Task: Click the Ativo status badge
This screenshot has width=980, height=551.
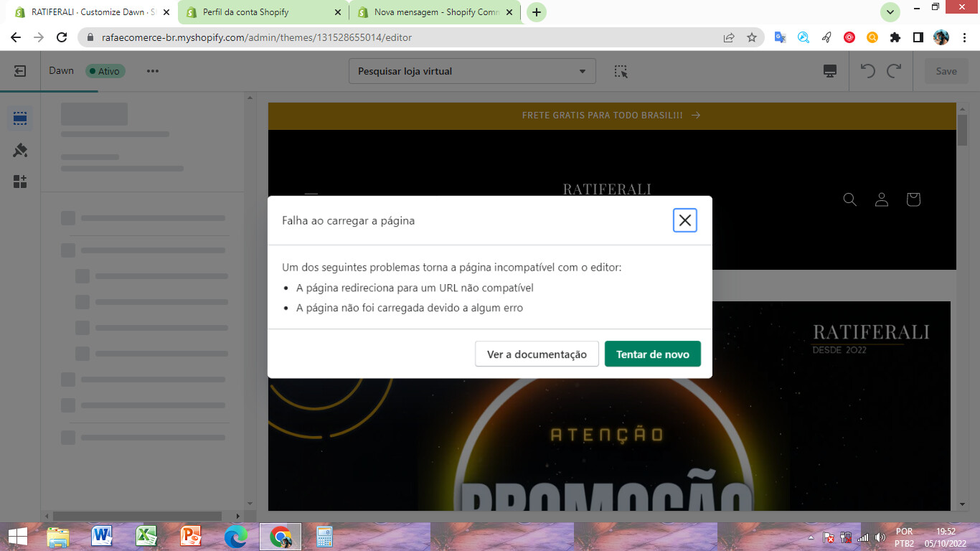Action: pos(105,71)
